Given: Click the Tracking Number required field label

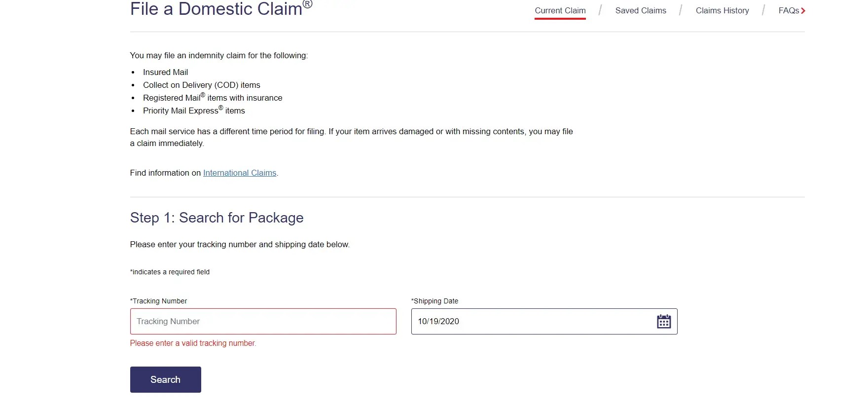Looking at the screenshot, I should click(158, 301).
